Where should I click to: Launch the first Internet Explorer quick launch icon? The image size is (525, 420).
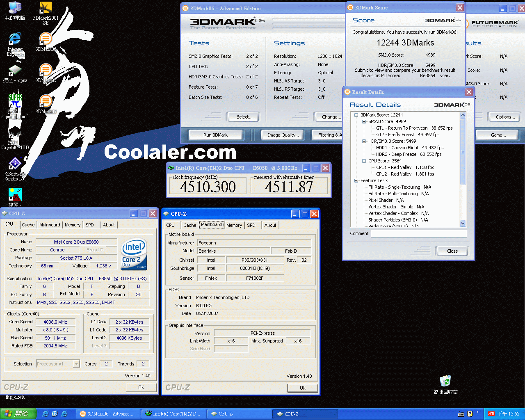point(45,414)
